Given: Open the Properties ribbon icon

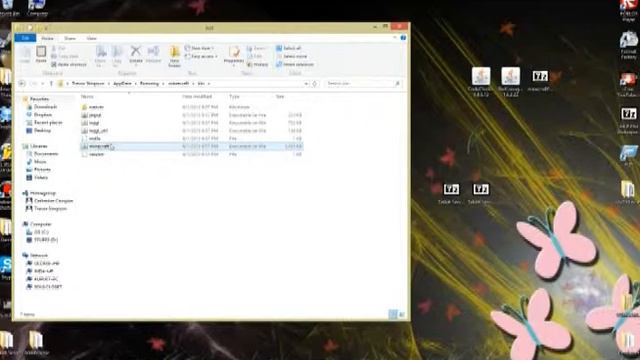Looking at the screenshot, I should [x=234, y=55].
